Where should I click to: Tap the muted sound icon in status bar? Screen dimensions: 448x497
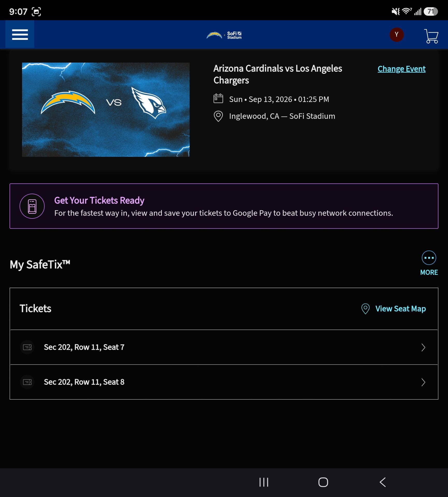click(x=395, y=11)
